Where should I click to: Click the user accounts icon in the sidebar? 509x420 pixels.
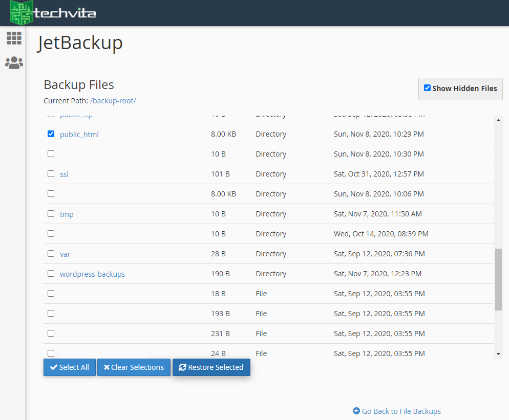14,62
